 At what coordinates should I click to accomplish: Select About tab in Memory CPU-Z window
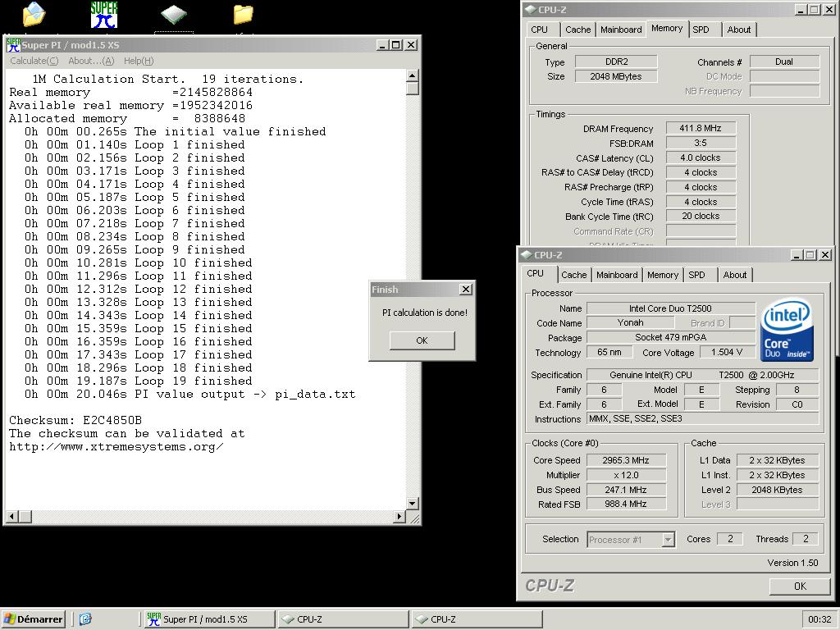pos(739,30)
